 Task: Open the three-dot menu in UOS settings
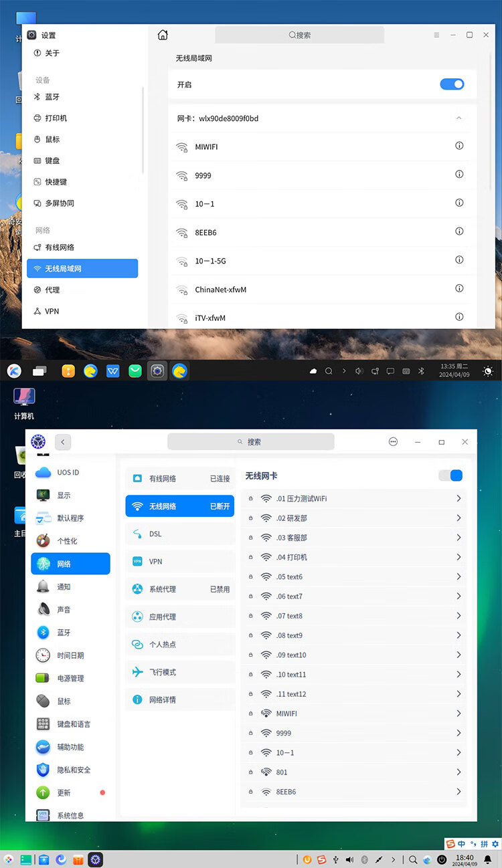(393, 442)
